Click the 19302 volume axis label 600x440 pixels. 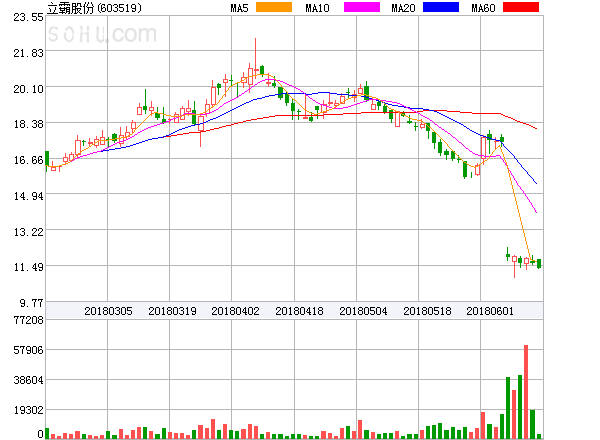click(28, 410)
